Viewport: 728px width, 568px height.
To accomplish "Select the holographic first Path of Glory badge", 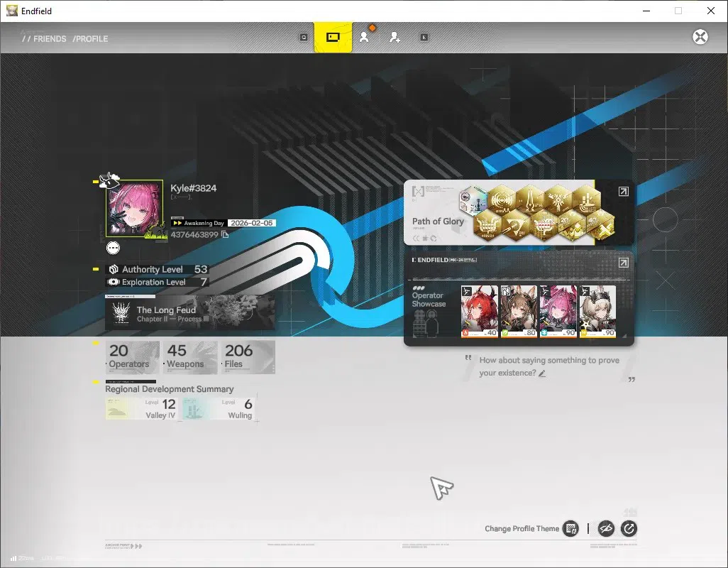I will pyautogui.click(x=473, y=201).
